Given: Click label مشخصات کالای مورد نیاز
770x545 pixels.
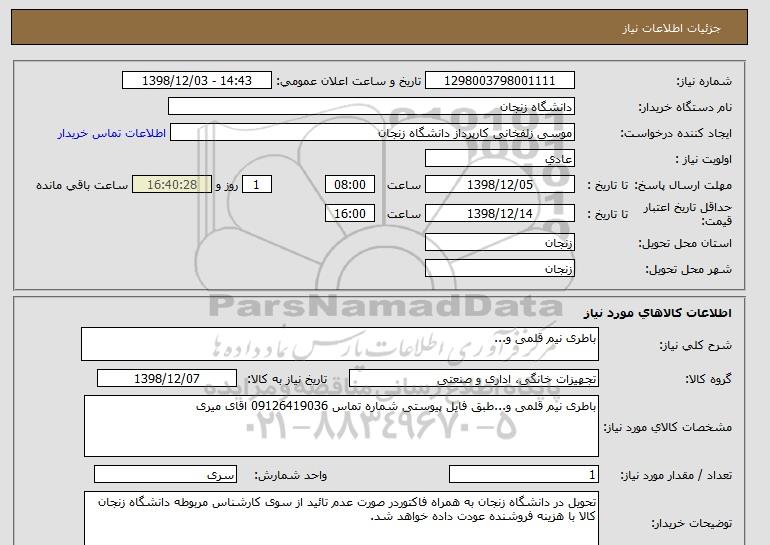Looking at the screenshot, I should pos(668,427).
